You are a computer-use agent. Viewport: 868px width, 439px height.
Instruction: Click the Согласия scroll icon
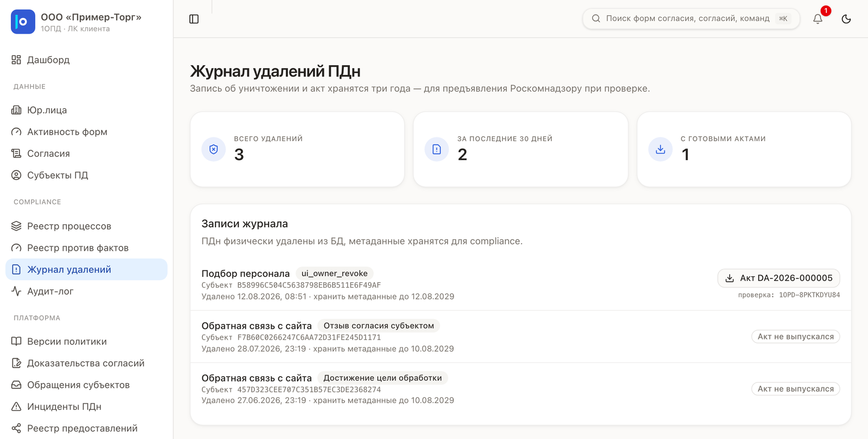(16, 154)
